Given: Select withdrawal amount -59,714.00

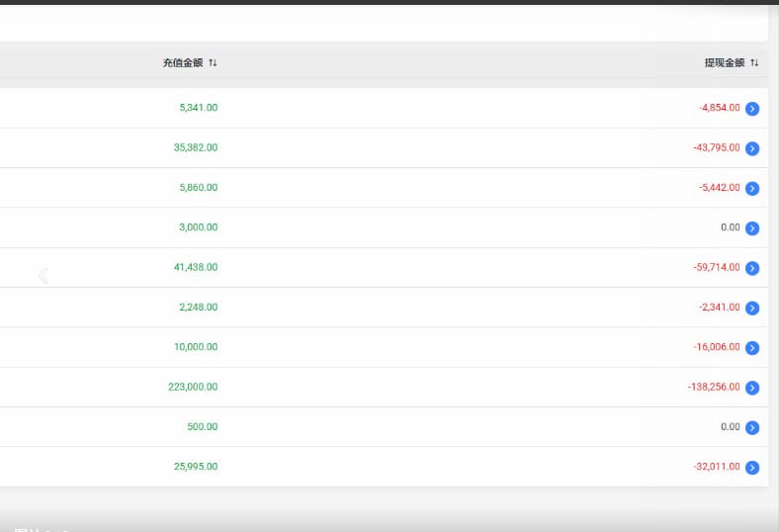Looking at the screenshot, I should [x=717, y=267].
